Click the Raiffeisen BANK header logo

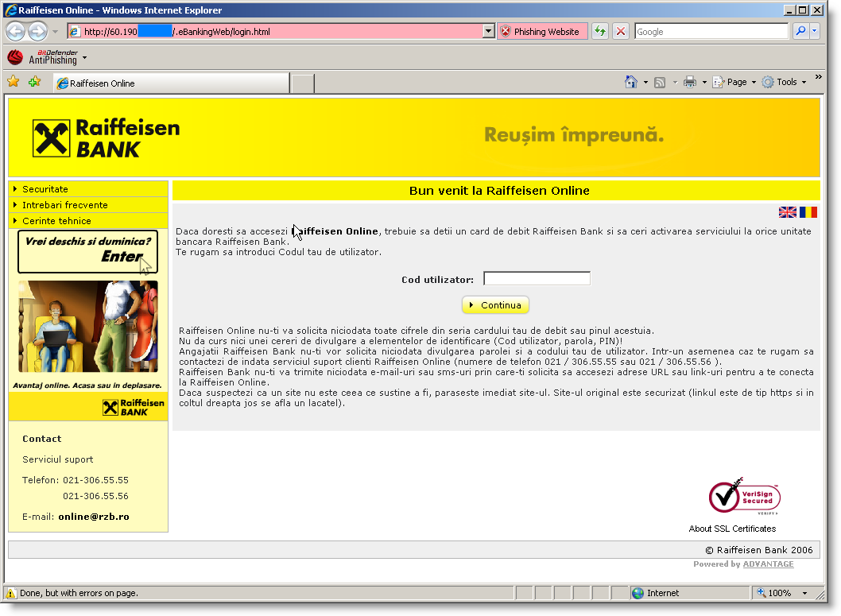(x=107, y=138)
